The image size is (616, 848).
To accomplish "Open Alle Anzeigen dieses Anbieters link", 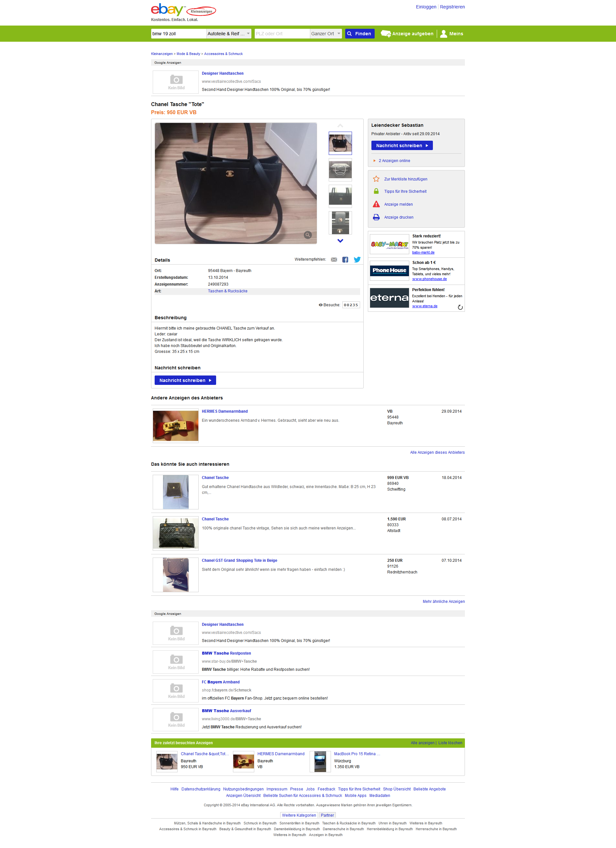I will coord(437,452).
